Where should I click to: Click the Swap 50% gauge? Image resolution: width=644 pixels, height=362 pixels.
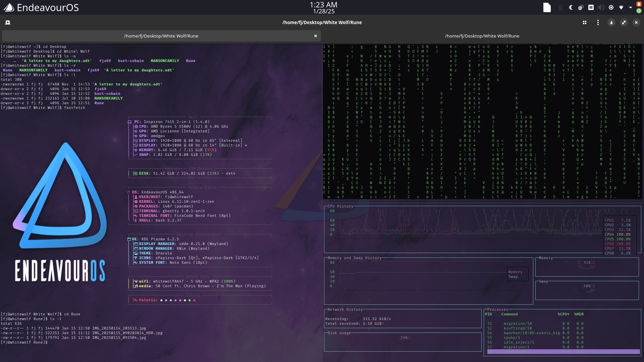(587, 288)
